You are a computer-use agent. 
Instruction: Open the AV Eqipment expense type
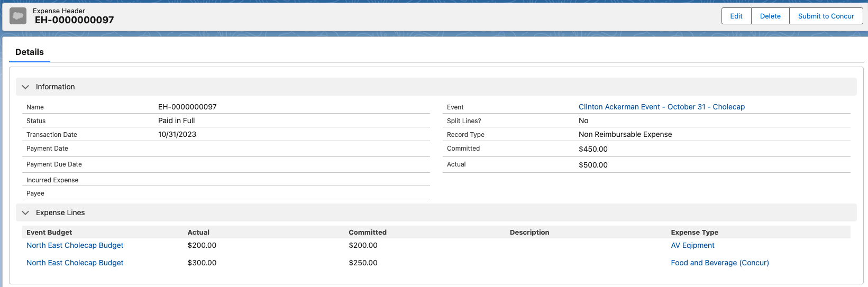coord(692,245)
